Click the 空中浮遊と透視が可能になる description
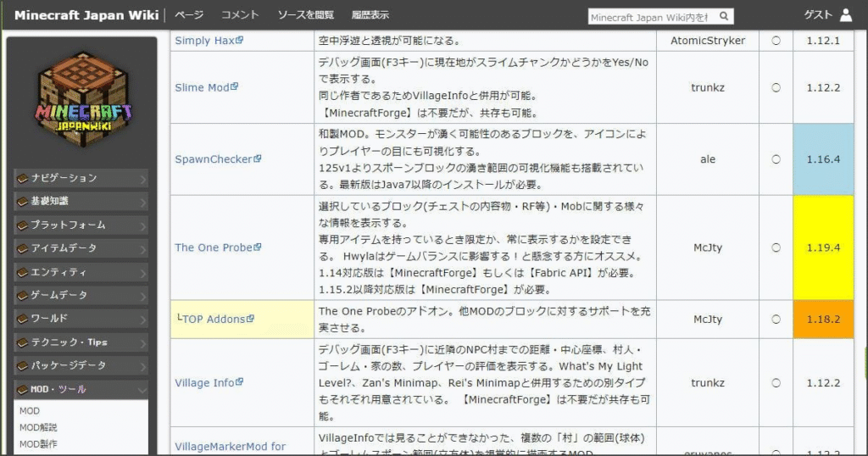Screen dimensions: 868x456 [389, 41]
